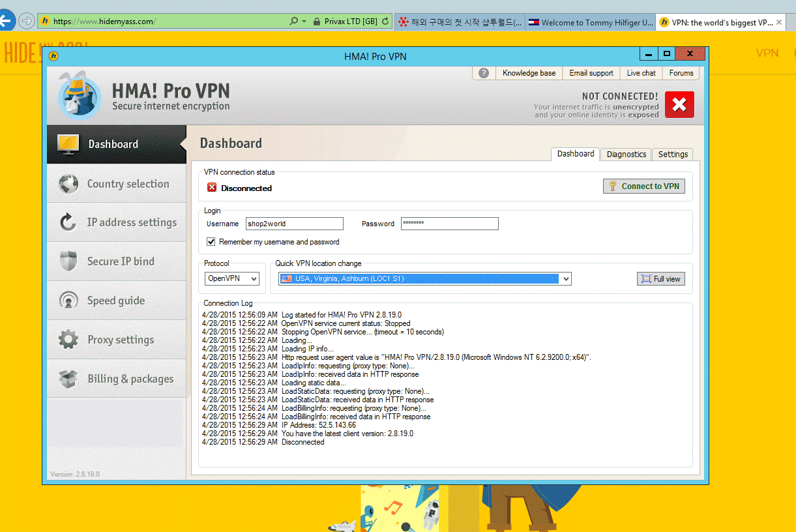The image size is (796, 532).
Task: Open the OpenVPN protocol dropdown
Action: (x=252, y=279)
